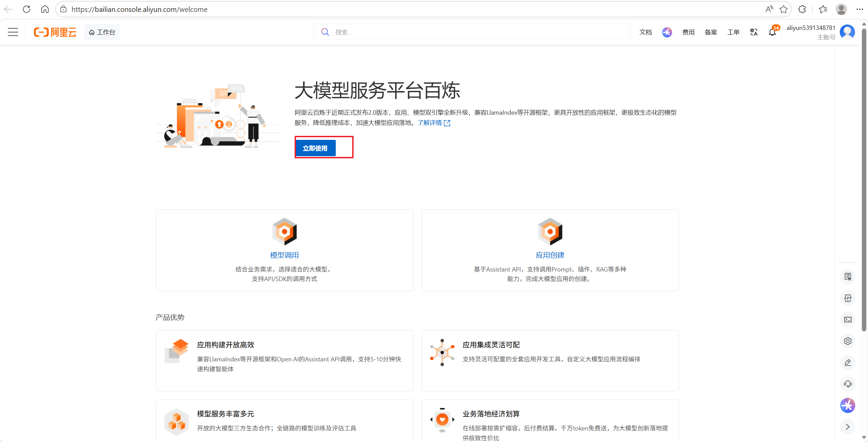Click the Aliyun logo
Screen dimensions: 868x442
[x=55, y=32]
